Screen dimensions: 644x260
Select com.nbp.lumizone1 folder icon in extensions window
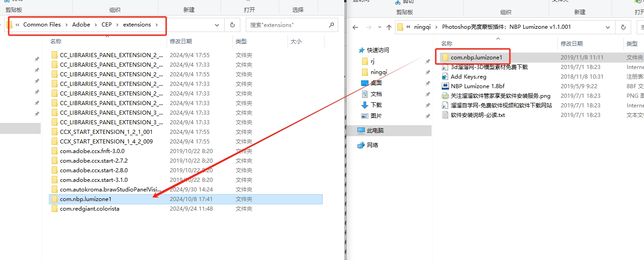(x=55, y=199)
